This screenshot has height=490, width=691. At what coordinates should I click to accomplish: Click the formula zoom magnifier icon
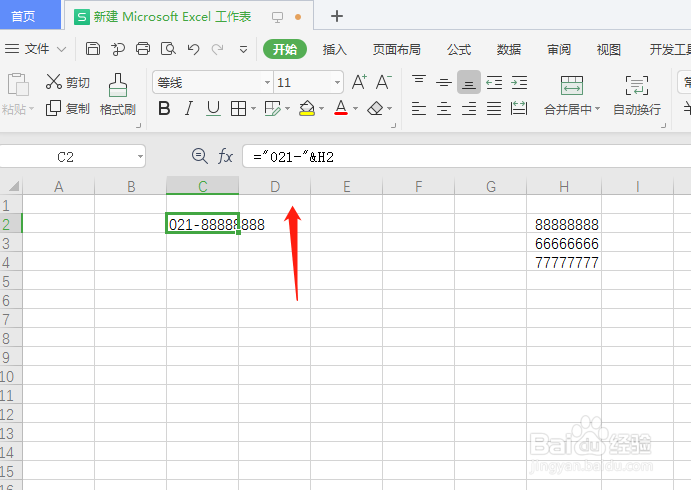pos(200,156)
